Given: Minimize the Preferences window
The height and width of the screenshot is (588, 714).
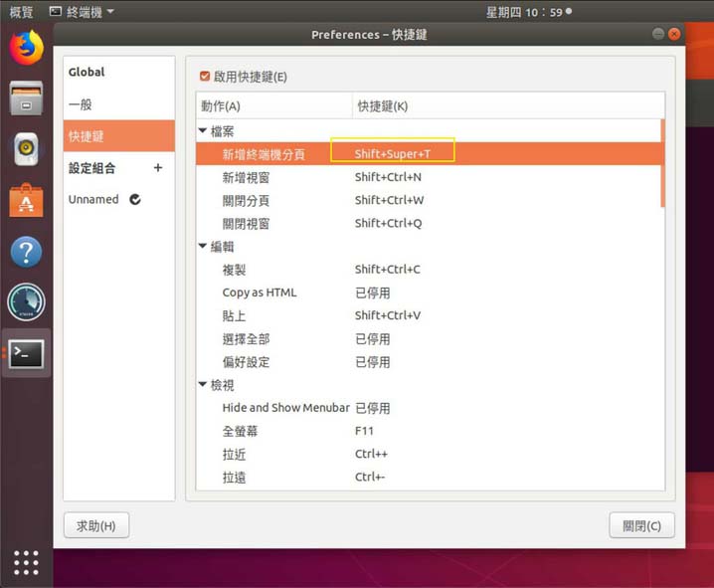Looking at the screenshot, I should [x=658, y=34].
